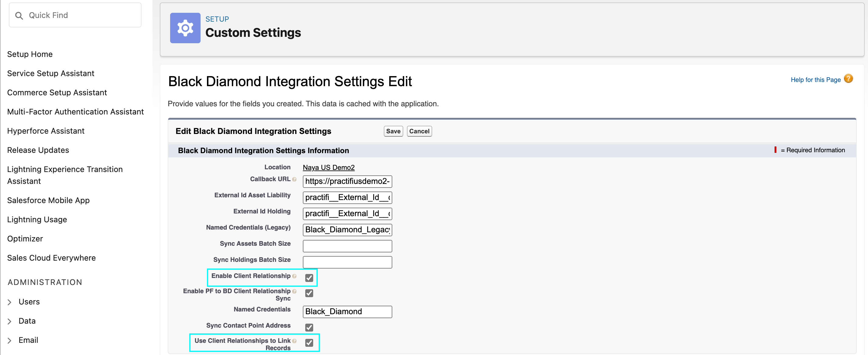
Task: Open Lightning Experience Transition Assistant
Action: [65, 175]
